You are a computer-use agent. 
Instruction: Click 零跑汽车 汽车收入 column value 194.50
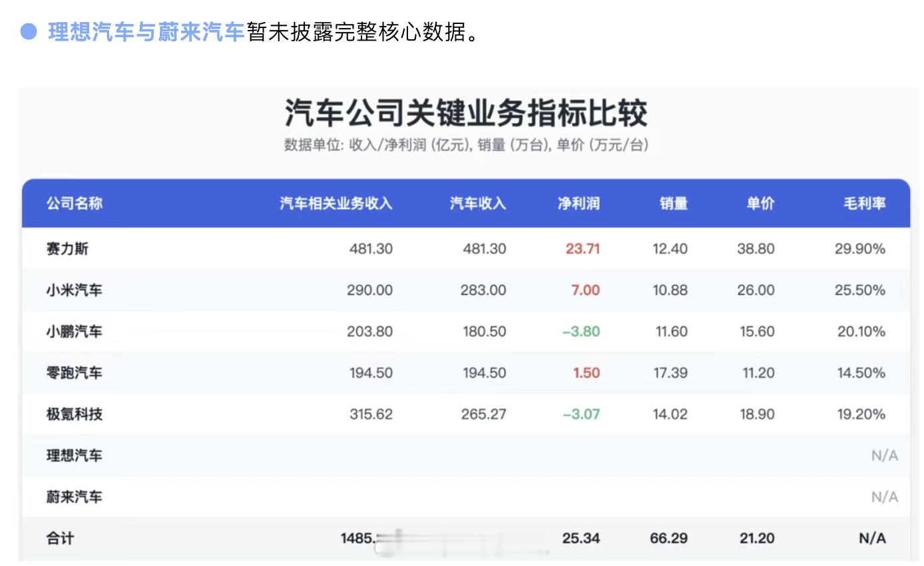click(484, 373)
